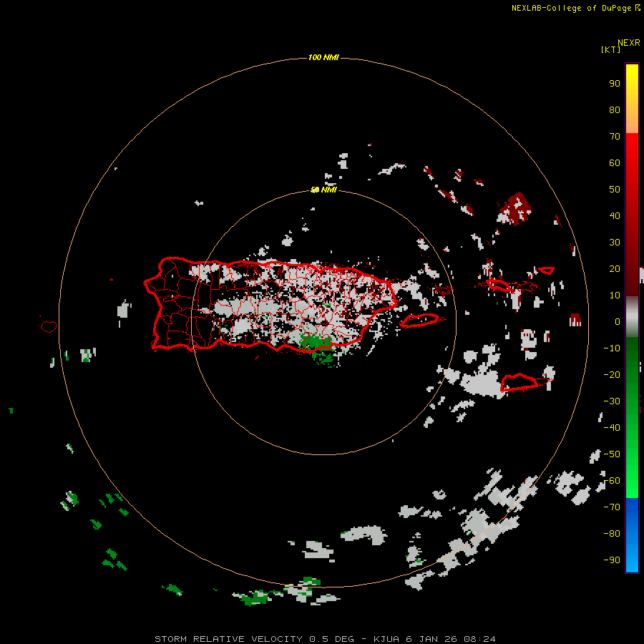Click the blue segment of the color bar
The height and width of the screenshot is (644, 644).
[632, 535]
